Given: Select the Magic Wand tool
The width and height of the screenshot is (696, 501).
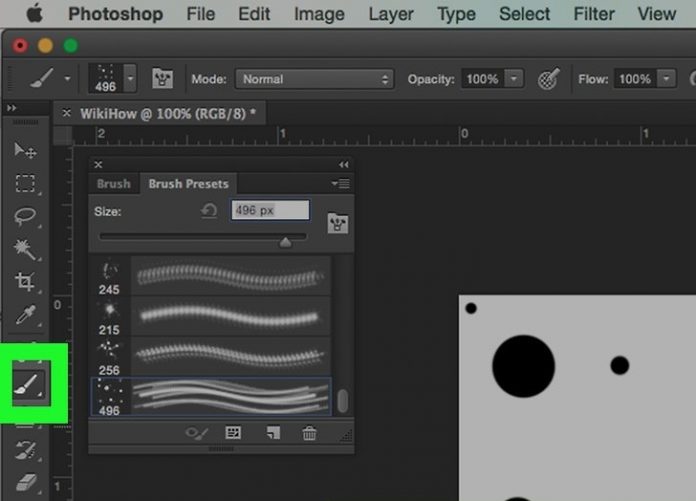Looking at the screenshot, I should coord(25,249).
